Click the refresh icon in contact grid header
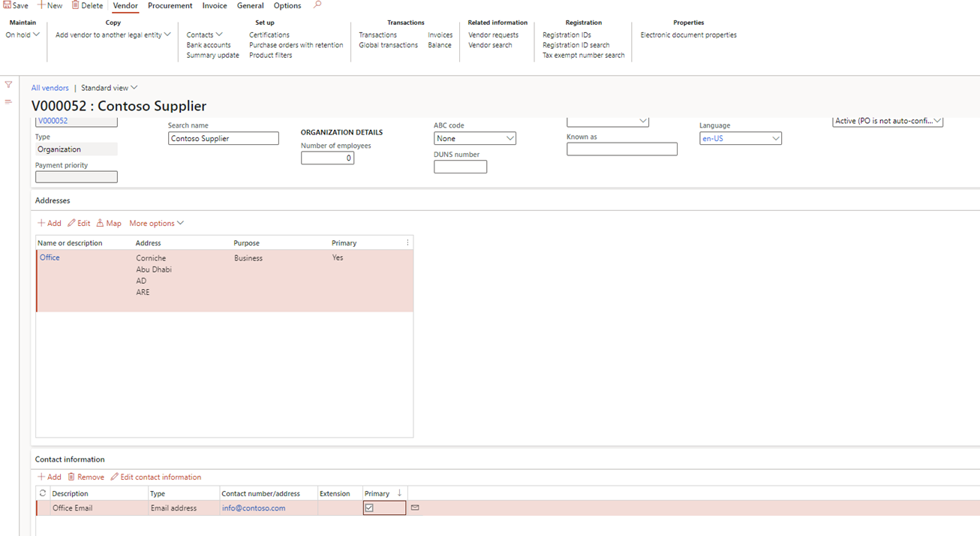Image resolution: width=980 pixels, height=536 pixels. [x=43, y=493]
